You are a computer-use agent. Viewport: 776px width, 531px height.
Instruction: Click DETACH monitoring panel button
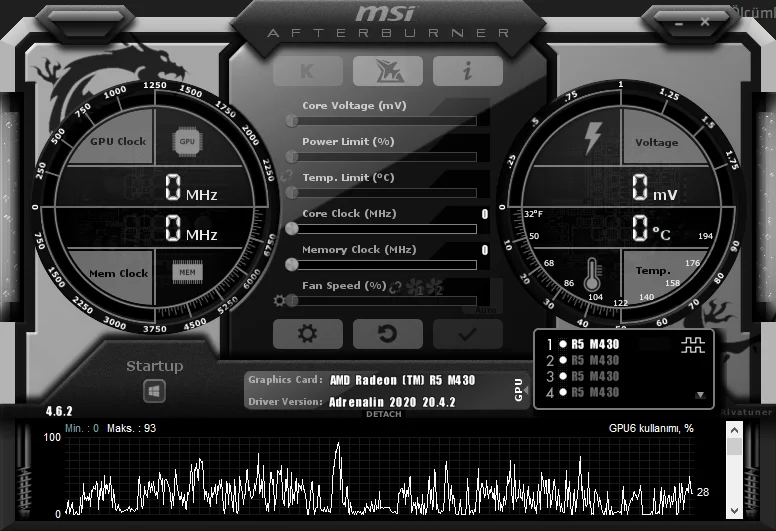384,414
